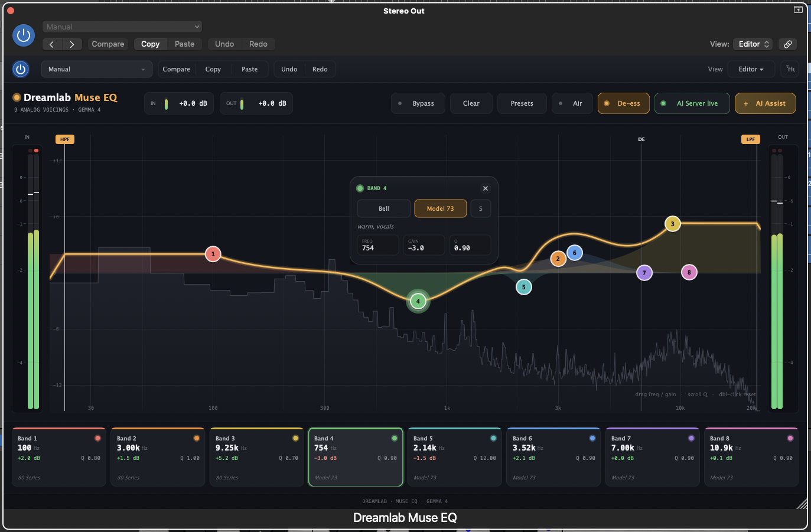Go to next preset with right arrow
This screenshot has height=532, width=811.
(72, 44)
